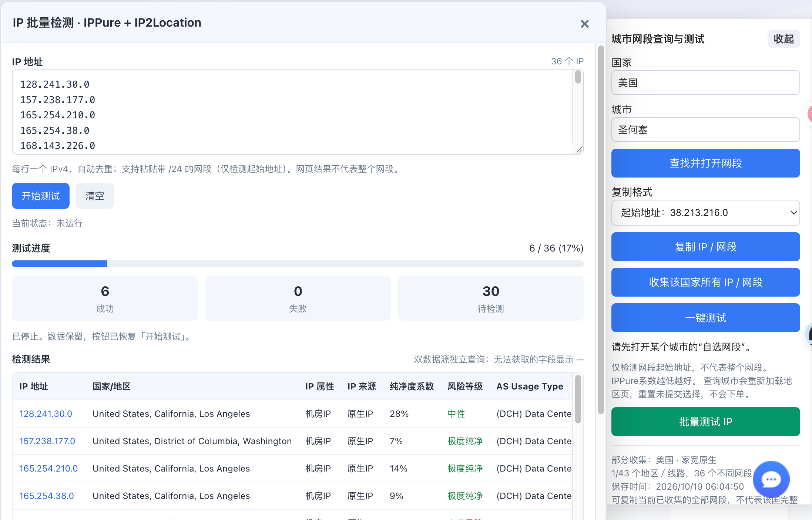The image size is (812, 520).
Task: Open the blue chat bubble icon
Action: (x=771, y=479)
